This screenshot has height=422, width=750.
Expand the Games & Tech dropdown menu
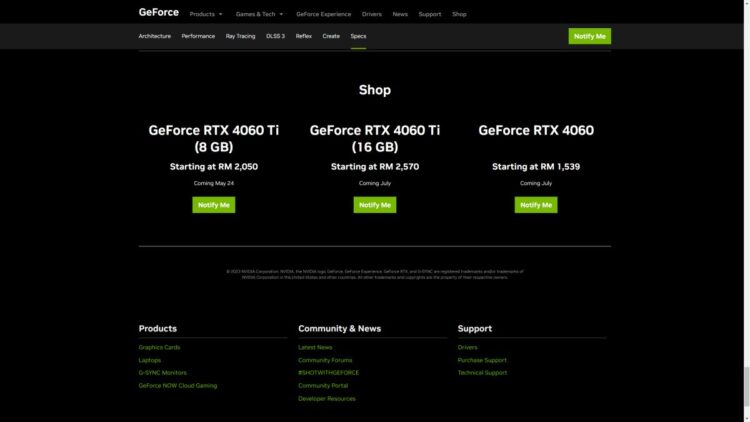point(259,14)
